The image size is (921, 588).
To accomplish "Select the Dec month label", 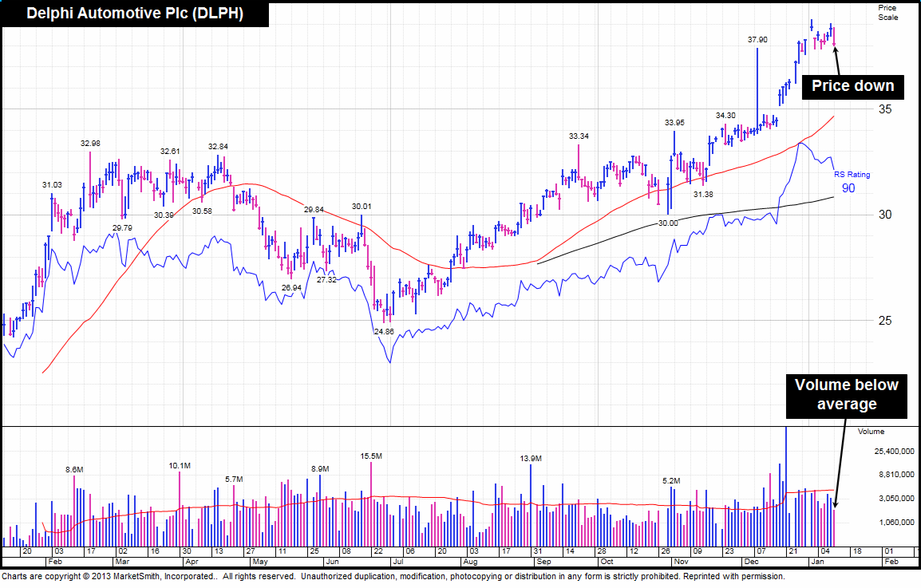I will tap(751, 562).
